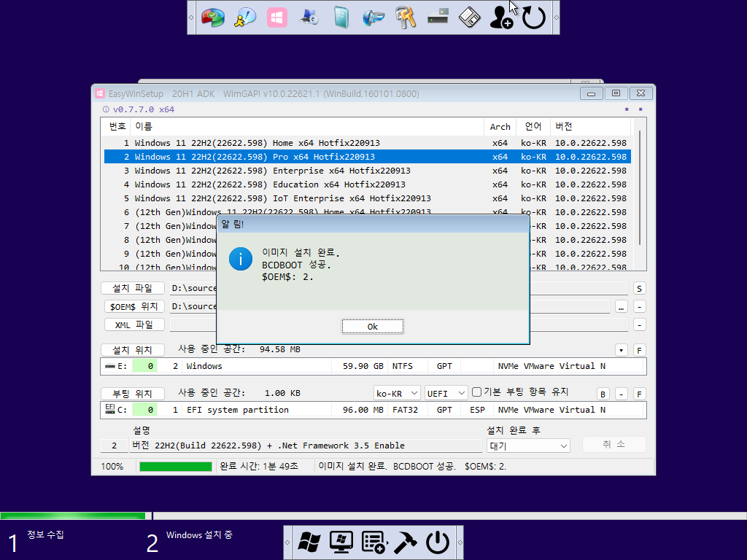Open the keys password tool icon
Screen dimensions: 747x560
(406, 18)
